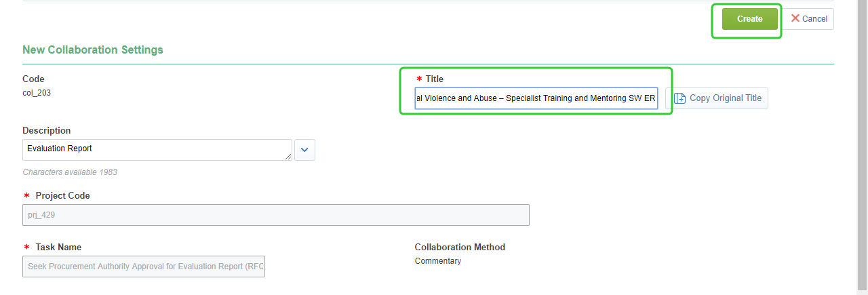Click the Collaboration Method label
Screen dimensions: 868x295
pyautogui.click(x=460, y=248)
